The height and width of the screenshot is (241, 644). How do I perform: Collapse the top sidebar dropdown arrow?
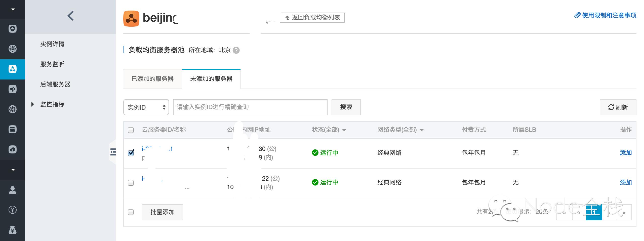13,10
